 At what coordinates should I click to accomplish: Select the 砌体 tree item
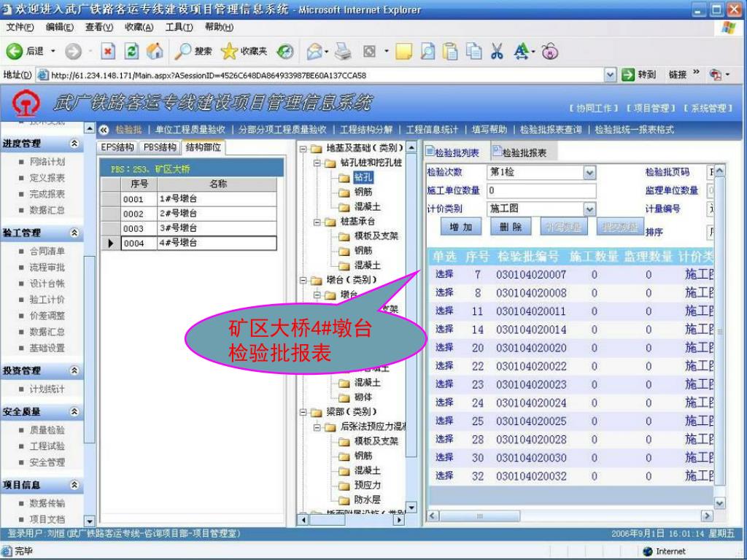tap(363, 397)
